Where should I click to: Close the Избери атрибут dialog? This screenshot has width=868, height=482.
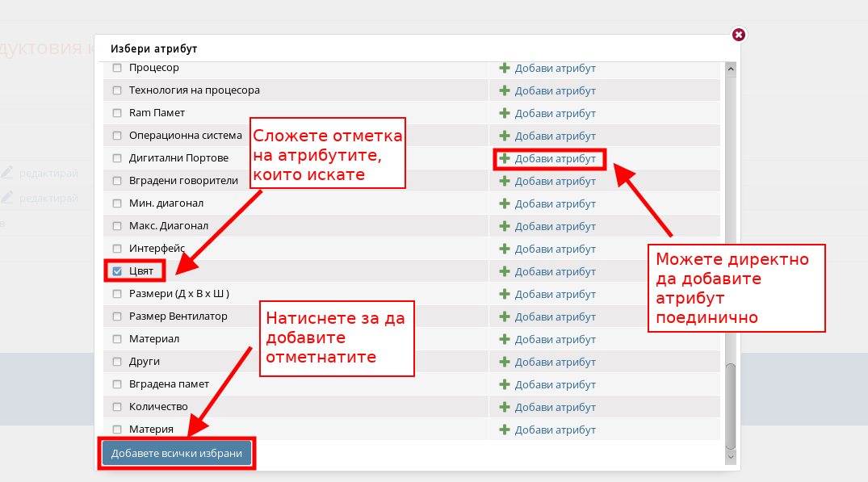click(x=738, y=35)
